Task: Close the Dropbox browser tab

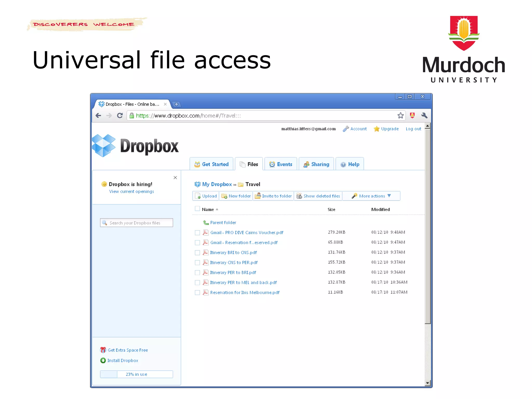Action: (x=165, y=104)
